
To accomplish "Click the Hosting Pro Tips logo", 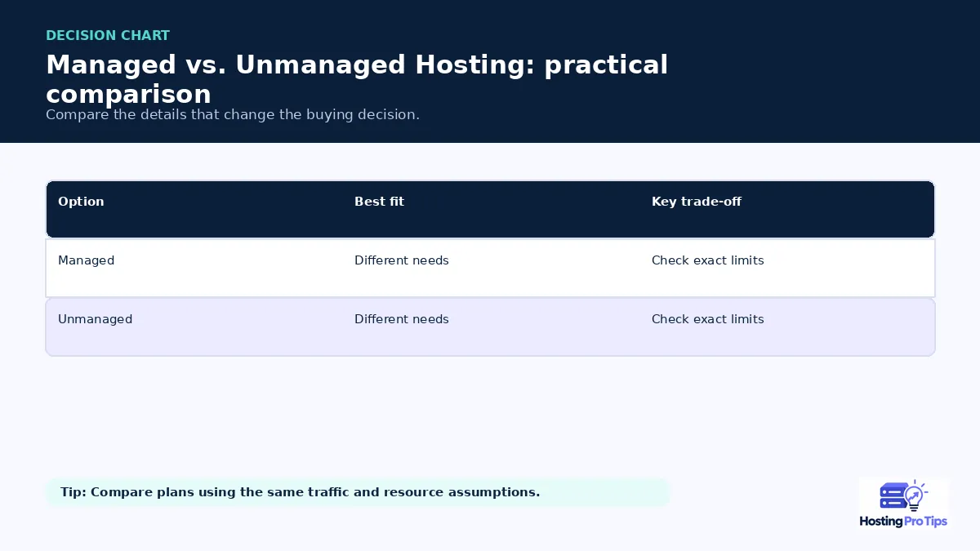I will (x=904, y=505).
